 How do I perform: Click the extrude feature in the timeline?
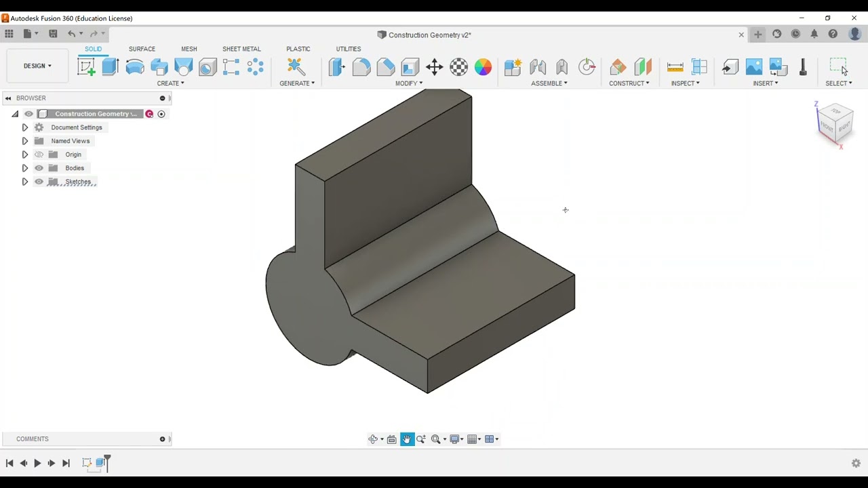tap(101, 463)
